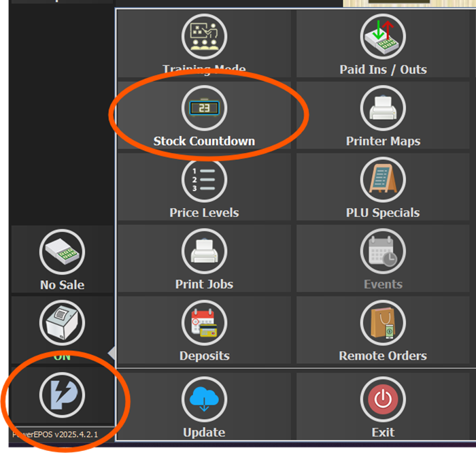The width and height of the screenshot is (476, 453).
Task: Open the Paid Ins / Outs function
Action: click(383, 44)
